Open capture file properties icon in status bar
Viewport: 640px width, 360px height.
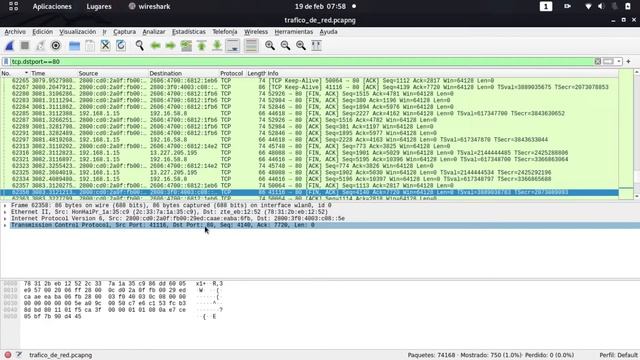[x=19, y=355]
